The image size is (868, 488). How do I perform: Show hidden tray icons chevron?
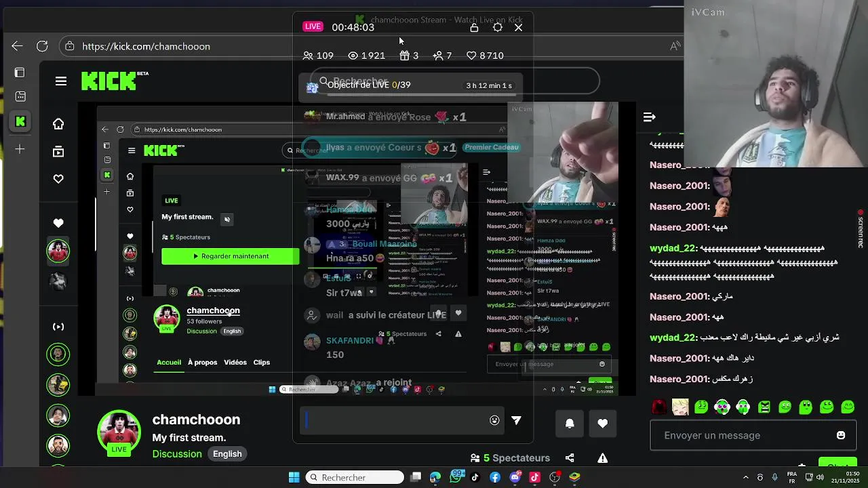(x=745, y=477)
